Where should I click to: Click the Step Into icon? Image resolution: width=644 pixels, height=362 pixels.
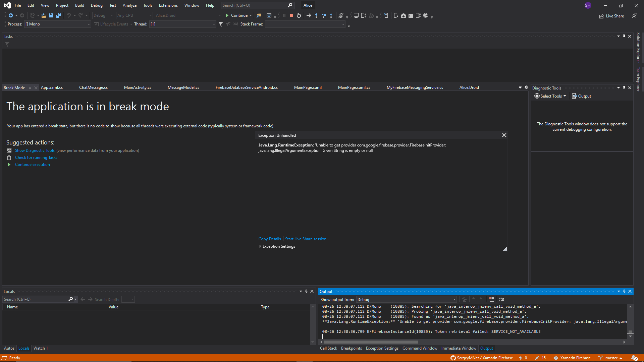click(x=316, y=15)
